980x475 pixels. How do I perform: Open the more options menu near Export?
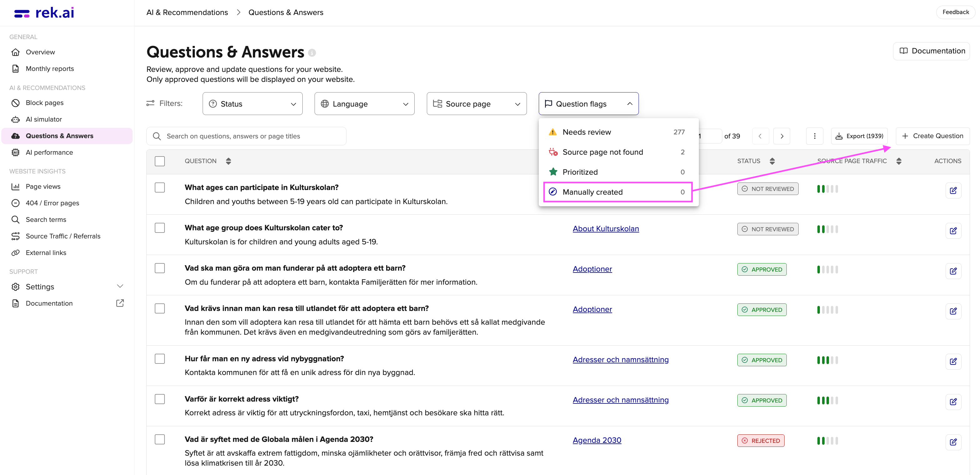[815, 136]
